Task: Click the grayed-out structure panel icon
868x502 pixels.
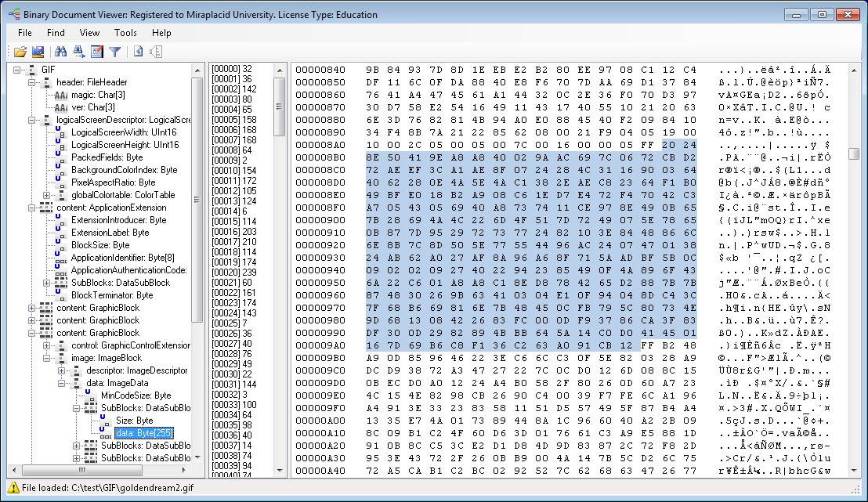Action: pyautogui.click(x=155, y=52)
